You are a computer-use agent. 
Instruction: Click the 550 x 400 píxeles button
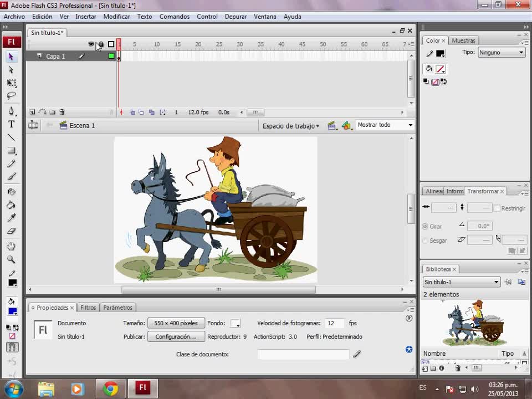176,323
